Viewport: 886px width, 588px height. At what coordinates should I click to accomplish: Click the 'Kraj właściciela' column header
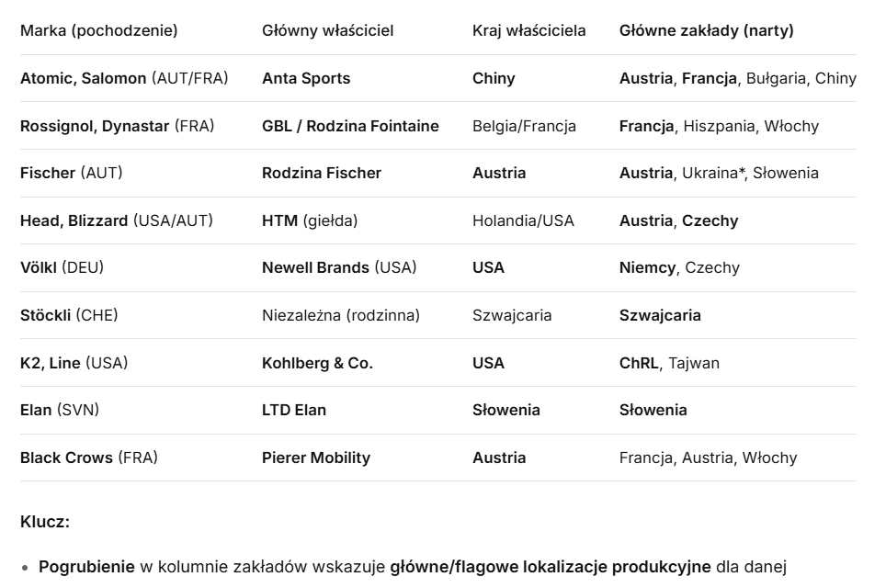point(528,30)
